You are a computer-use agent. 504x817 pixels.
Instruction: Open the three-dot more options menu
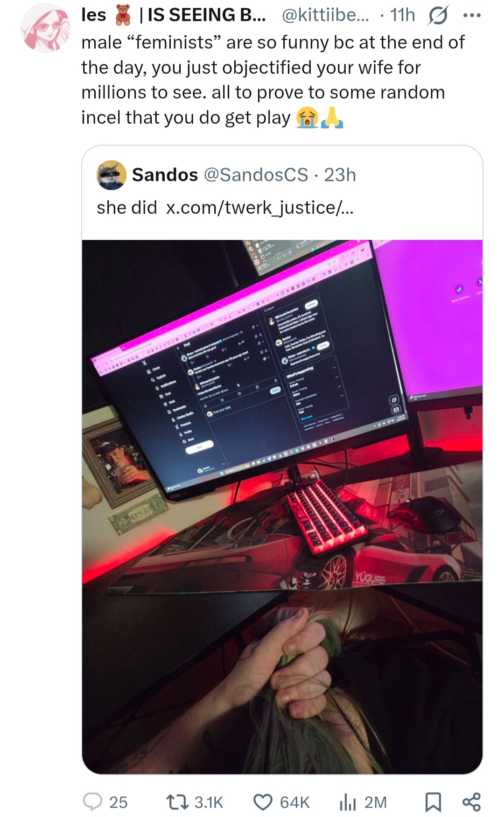[x=472, y=15]
